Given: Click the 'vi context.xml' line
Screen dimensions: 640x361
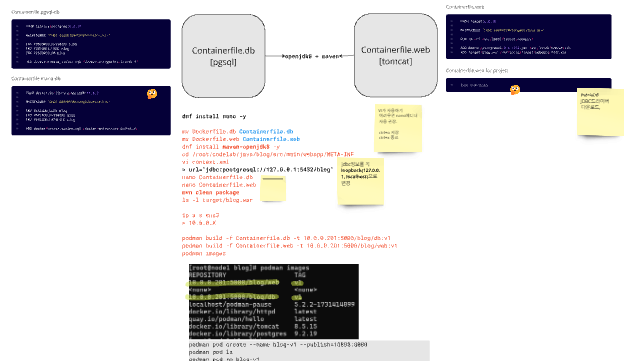Looking at the screenshot, I should point(205,162).
